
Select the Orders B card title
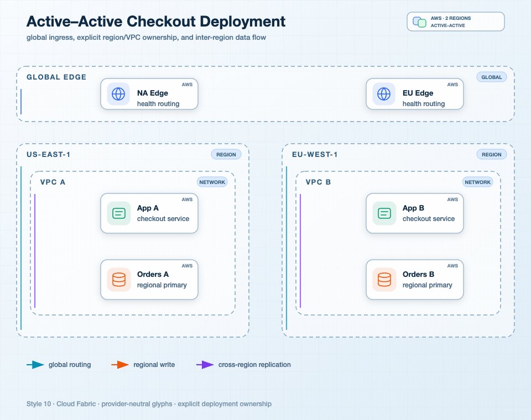coord(418,275)
